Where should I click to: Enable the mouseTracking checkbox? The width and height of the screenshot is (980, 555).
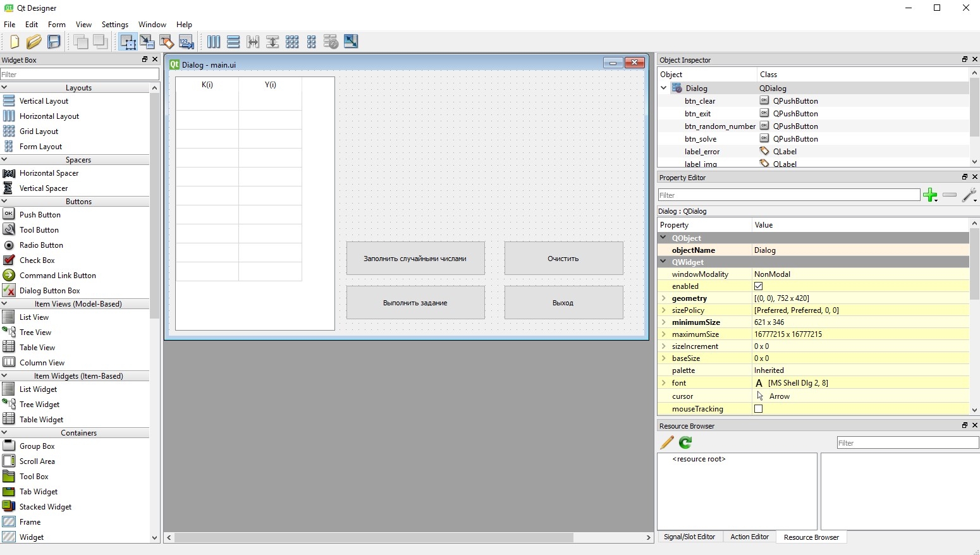click(x=759, y=409)
